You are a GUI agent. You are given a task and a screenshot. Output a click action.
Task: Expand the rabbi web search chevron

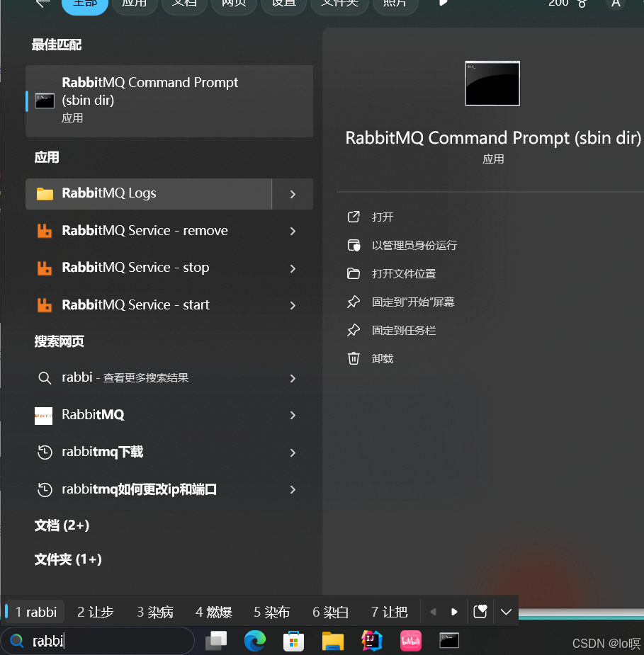click(x=293, y=378)
